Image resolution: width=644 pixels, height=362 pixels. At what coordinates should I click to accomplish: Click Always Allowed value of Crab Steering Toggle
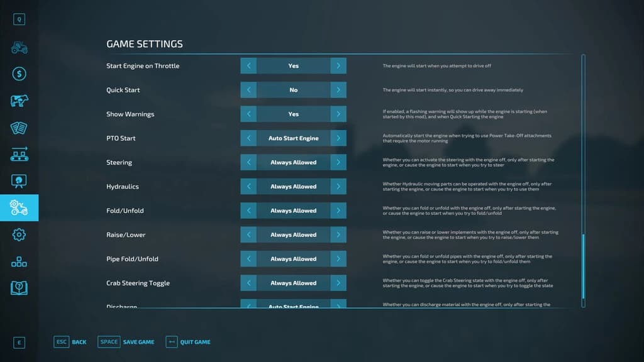click(x=293, y=283)
